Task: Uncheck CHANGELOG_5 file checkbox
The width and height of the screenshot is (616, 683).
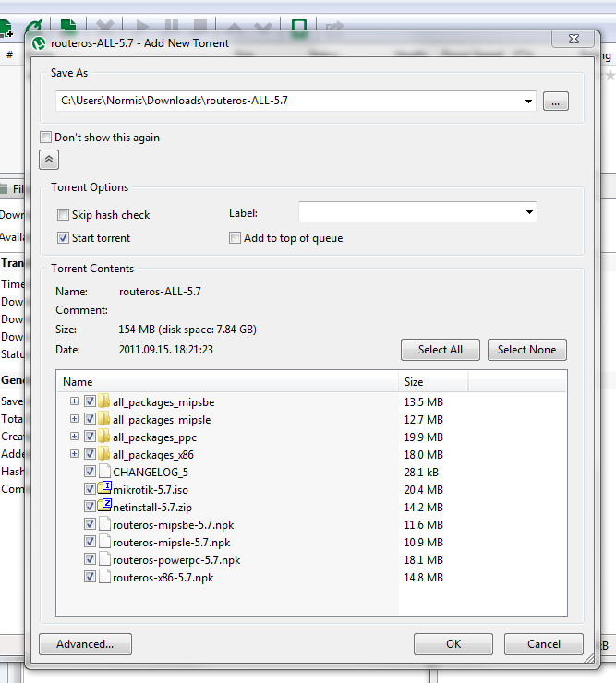Action: pos(90,472)
